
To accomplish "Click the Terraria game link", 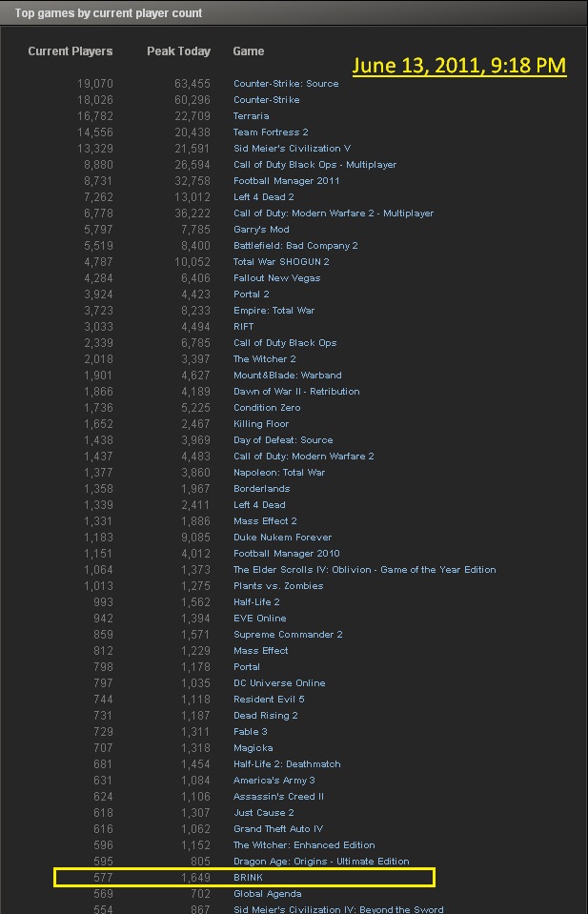I will [x=252, y=116].
